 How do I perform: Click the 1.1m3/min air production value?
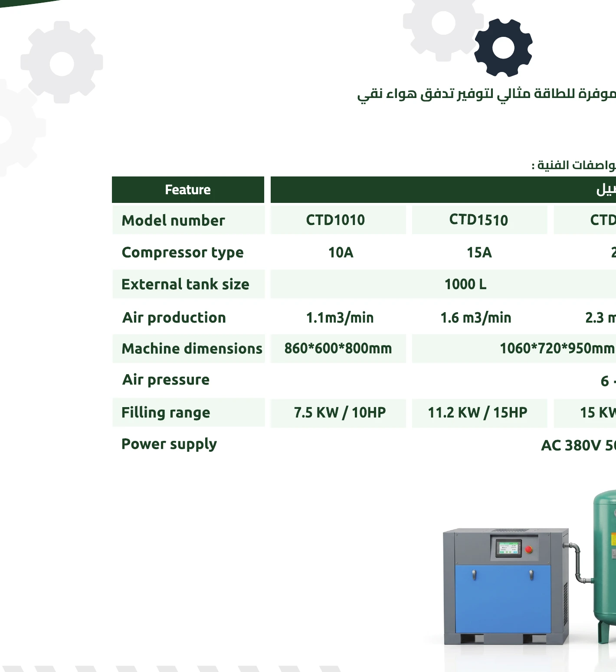340,317
